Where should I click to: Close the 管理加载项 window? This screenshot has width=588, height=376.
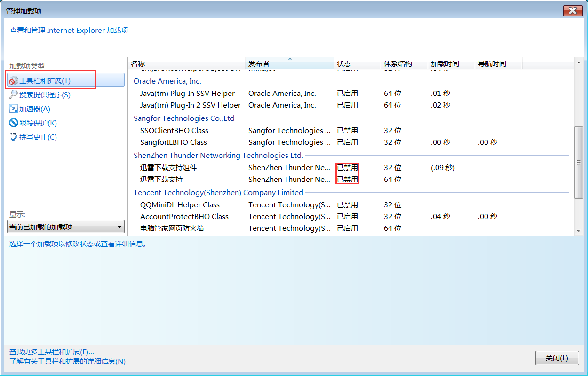(x=573, y=10)
